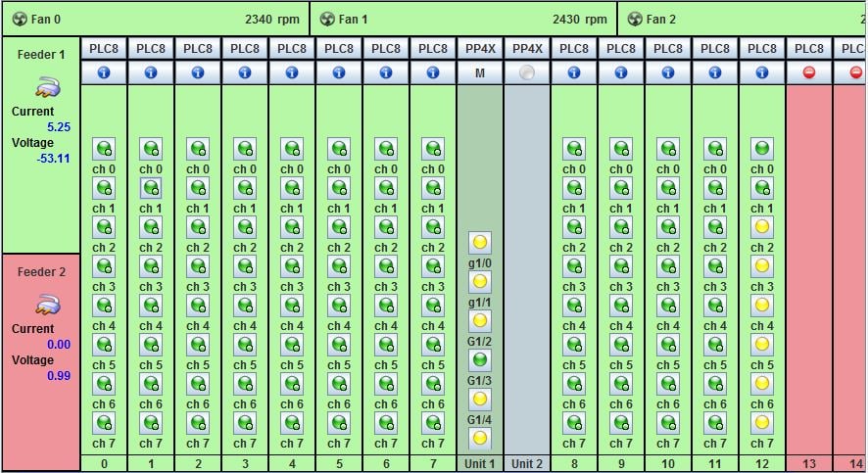Click the PLC8 header of slot 5
The width and height of the screenshot is (868, 473).
339,49
